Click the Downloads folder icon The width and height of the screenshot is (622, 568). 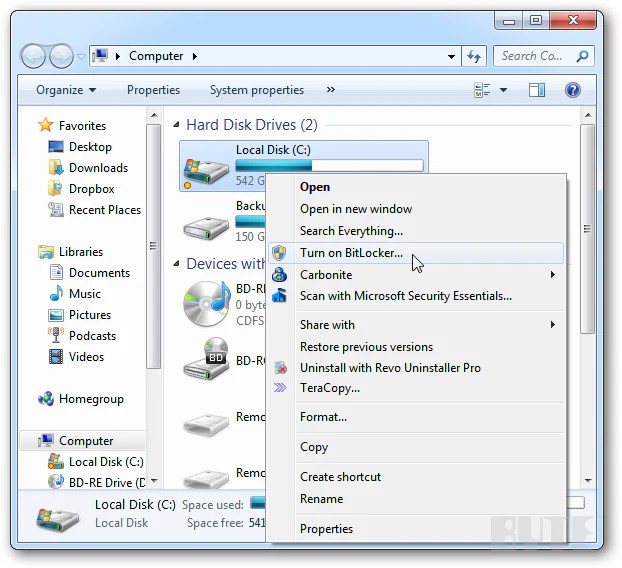click(x=56, y=167)
